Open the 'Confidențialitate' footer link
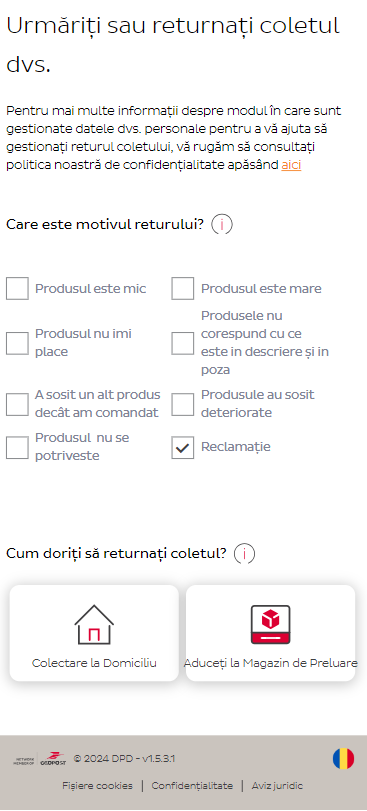This screenshot has height=811, width=367. (x=192, y=786)
